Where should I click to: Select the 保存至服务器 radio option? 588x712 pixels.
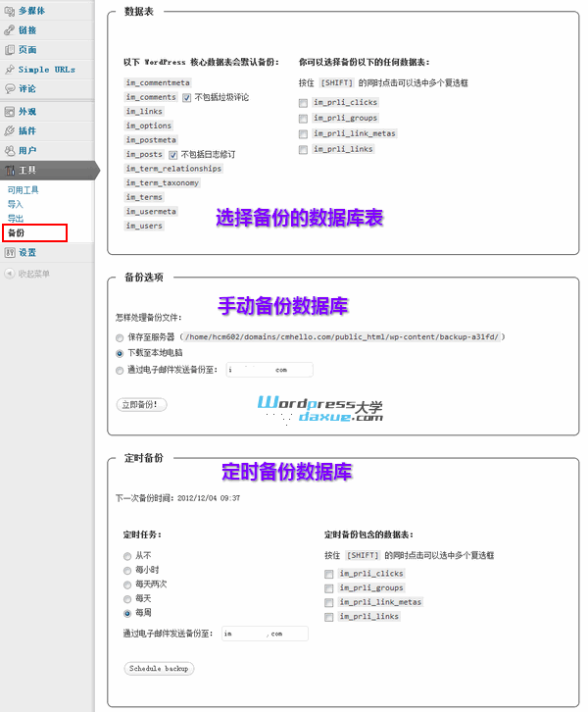pyautogui.click(x=120, y=337)
